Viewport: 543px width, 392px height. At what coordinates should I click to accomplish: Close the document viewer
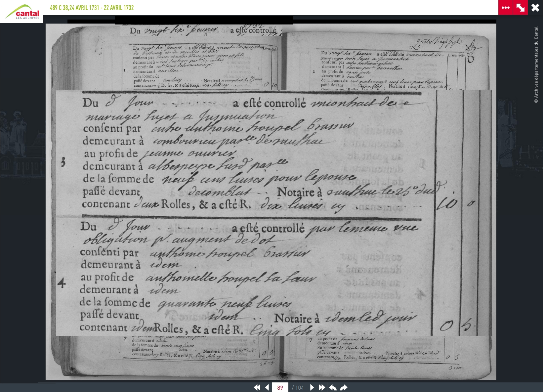click(535, 8)
